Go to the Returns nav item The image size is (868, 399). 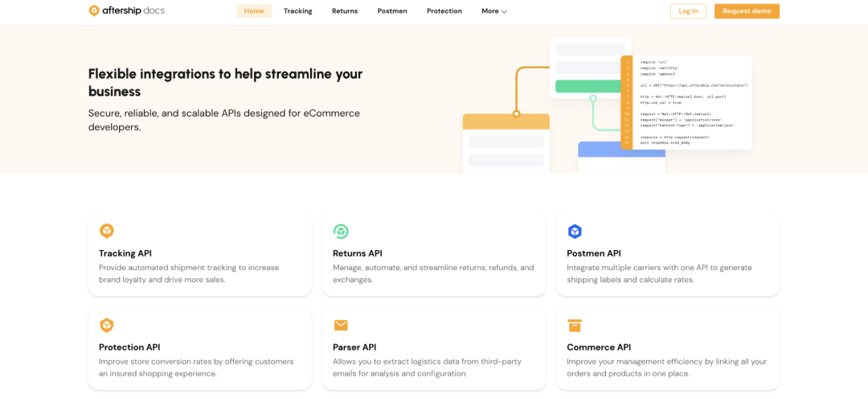pyautogui.click(x=345, y=11)
